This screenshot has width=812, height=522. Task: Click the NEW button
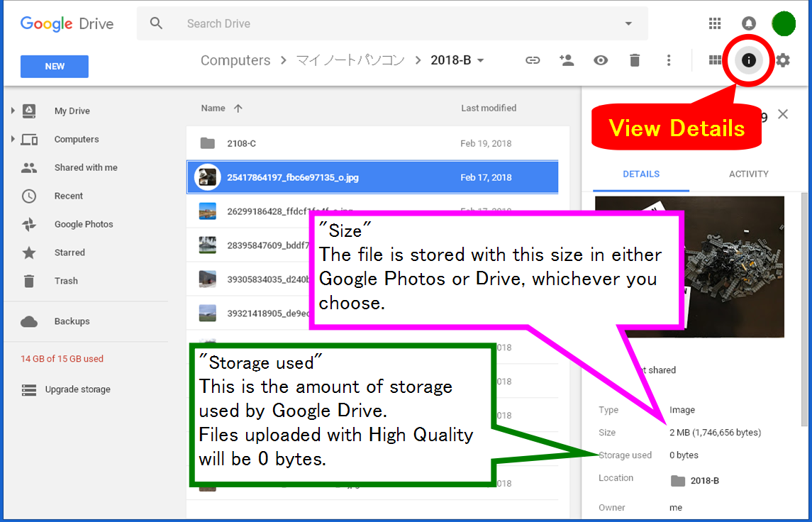click(x=55, y=66)
